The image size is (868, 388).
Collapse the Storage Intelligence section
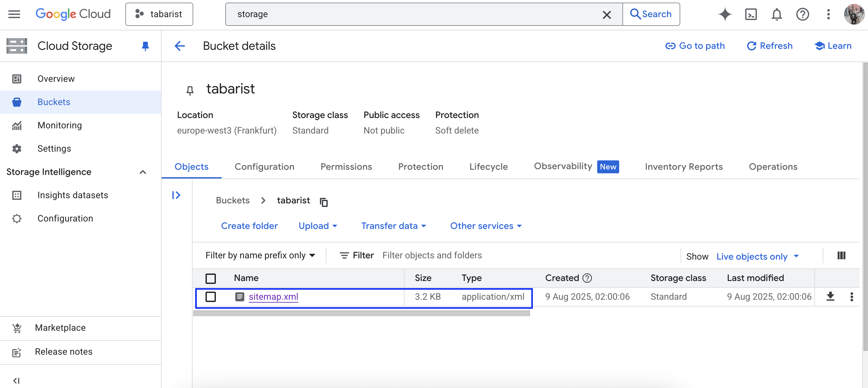[143, 172]
